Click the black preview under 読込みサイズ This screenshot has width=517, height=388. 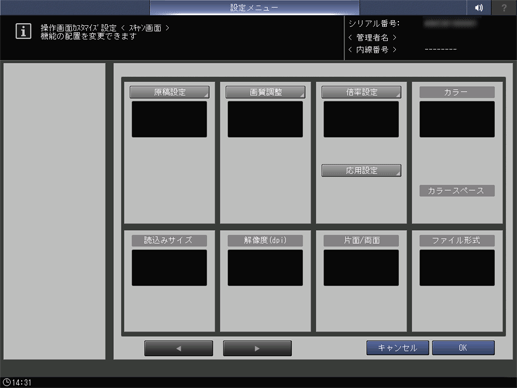169,268
